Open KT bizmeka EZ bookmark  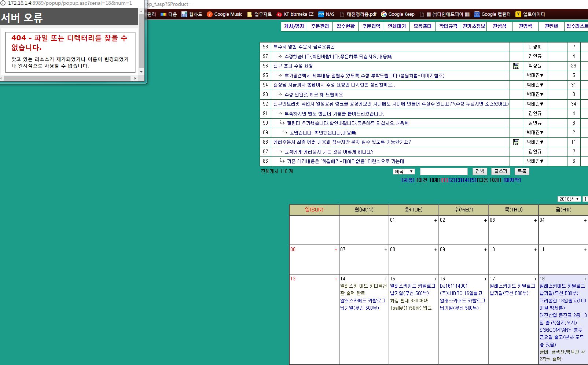click(295, 14)
